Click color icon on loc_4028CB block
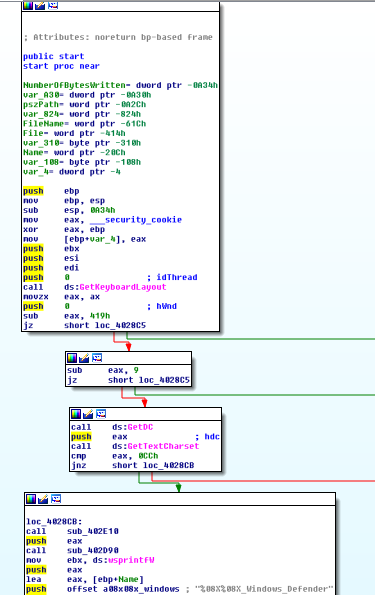This screenshot has width=375, height=595. pyautogui.click(x=31, y=499)
